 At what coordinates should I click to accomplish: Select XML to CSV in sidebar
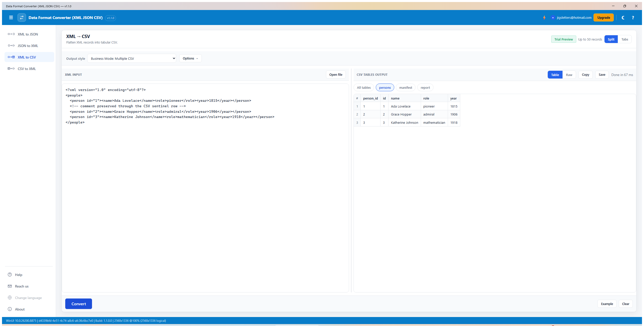(x=29, y=57)
